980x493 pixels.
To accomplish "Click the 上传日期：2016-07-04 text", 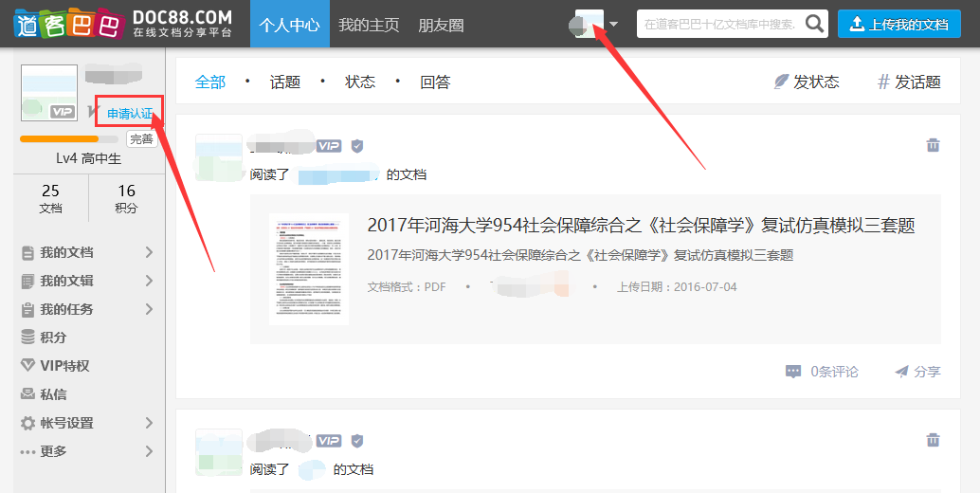I will coord(677,287).
